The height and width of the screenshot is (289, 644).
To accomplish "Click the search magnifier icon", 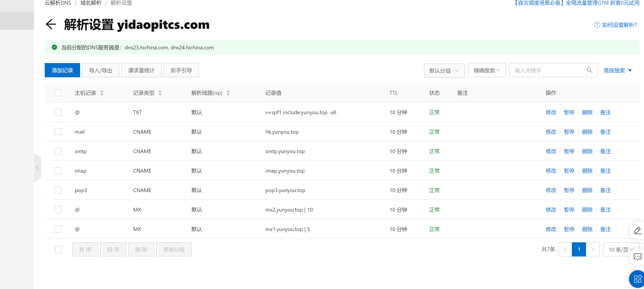I will pos(589,70).
